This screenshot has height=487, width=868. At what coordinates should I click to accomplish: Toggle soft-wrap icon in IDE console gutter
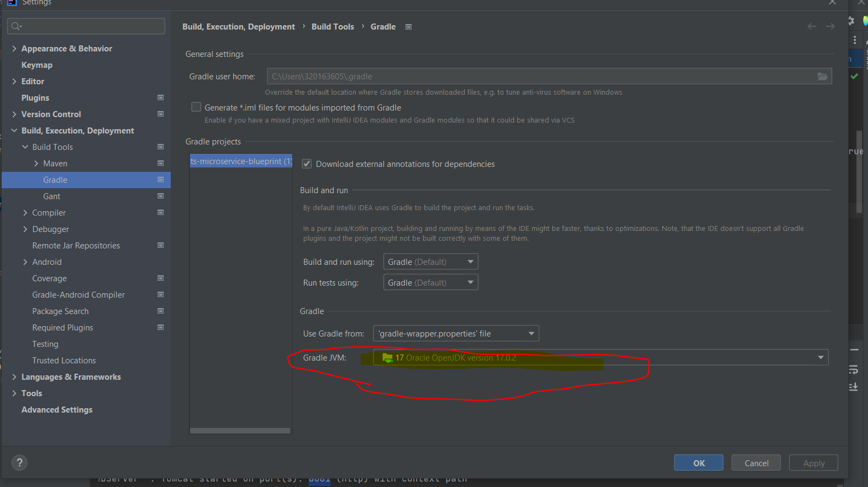click(x=853, y=370)
